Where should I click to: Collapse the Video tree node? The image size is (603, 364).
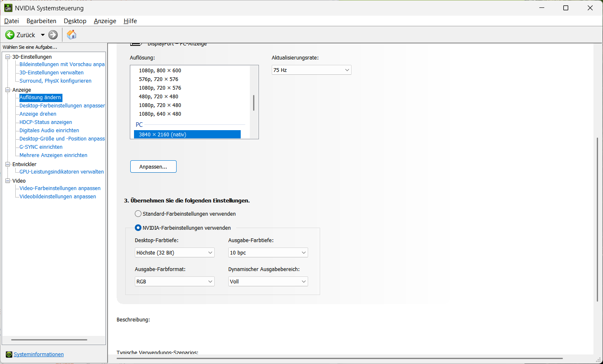point(7,181)
